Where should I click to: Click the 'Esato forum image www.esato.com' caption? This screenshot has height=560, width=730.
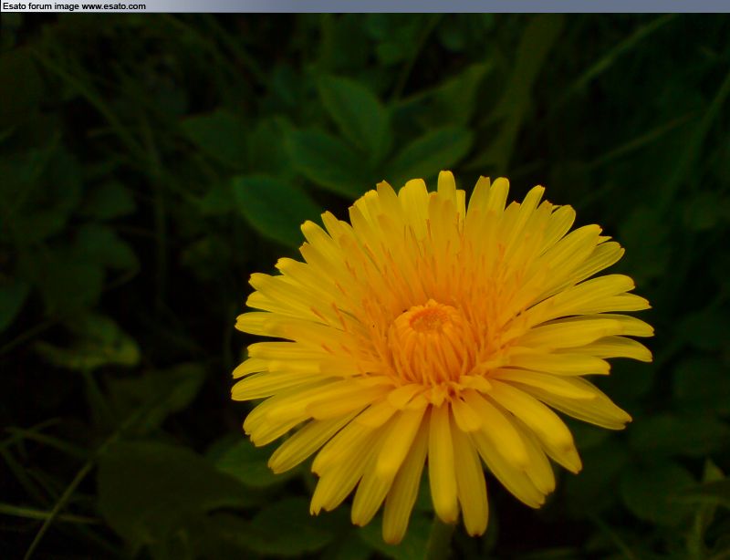coord(74,6)
